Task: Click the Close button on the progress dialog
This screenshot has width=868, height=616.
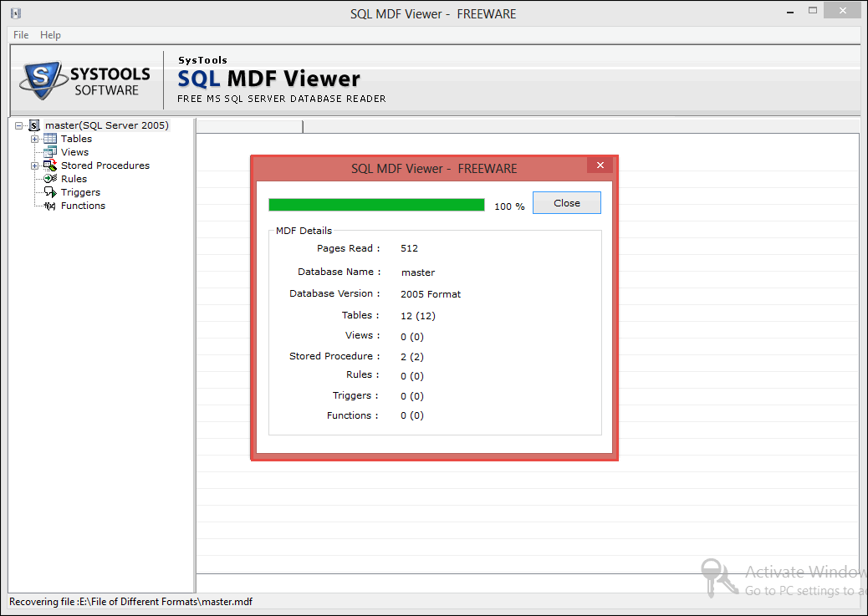Action: (566, 202)
